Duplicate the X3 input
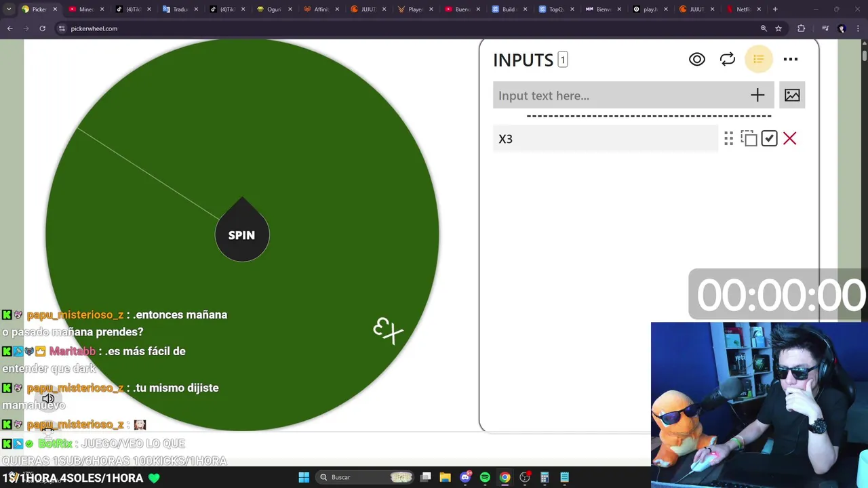The width and height of the screenshot is (868, 488). click(749, 139)
